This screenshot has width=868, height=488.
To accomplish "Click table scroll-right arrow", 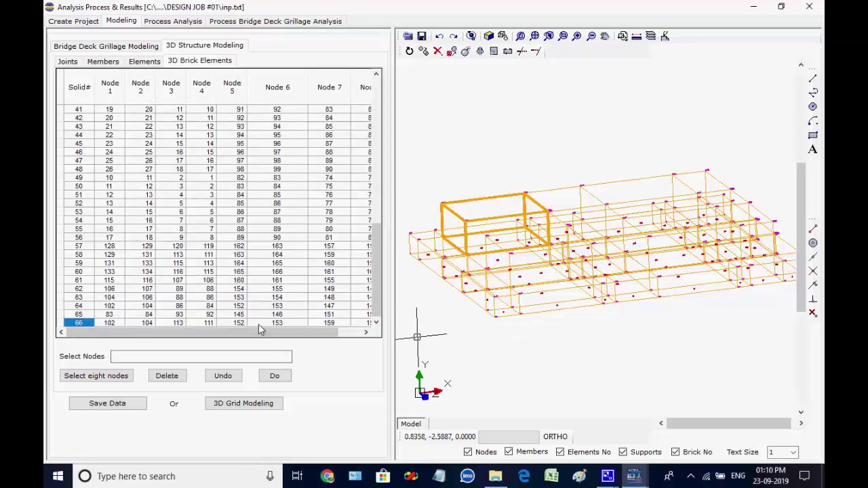I will click(366, 332).
